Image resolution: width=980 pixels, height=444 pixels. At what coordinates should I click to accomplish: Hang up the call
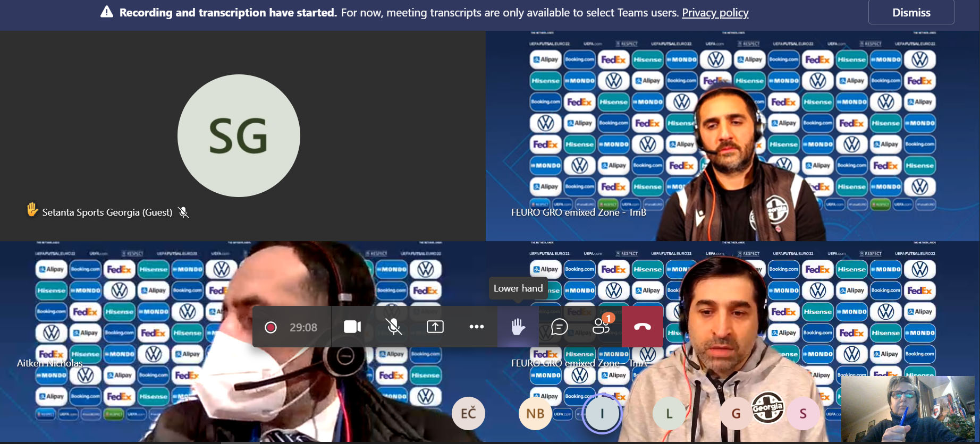click(x=642, y=327)
